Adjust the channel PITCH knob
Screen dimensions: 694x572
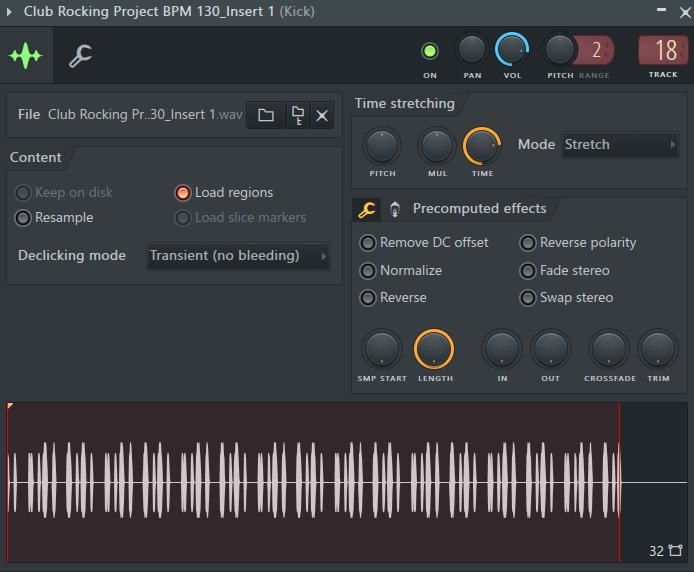click(x=559, y=50)
